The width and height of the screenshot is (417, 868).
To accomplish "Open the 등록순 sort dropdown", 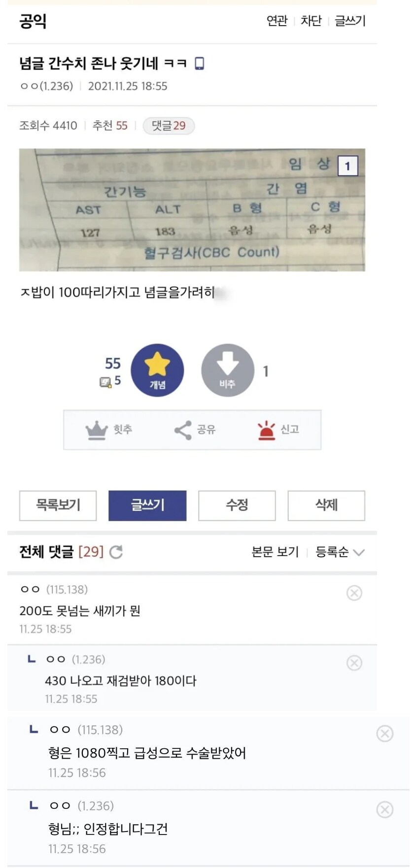I will tap(340, 552).
